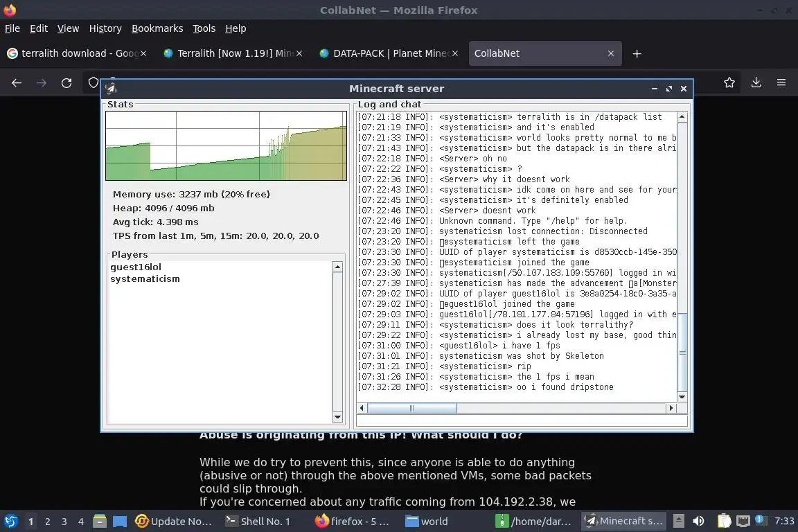Switch to DATA-PACK Planet Minecraft tab

tap(388, 53)
